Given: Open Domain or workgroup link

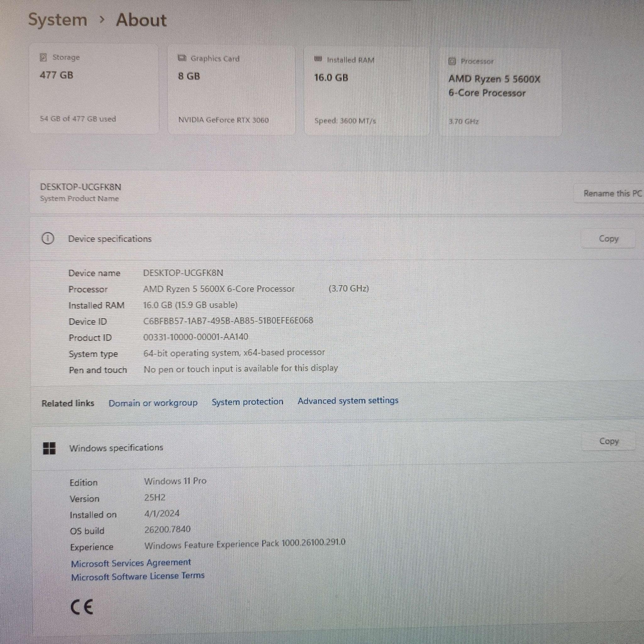Looking at the screenshot, I should 153,403.
